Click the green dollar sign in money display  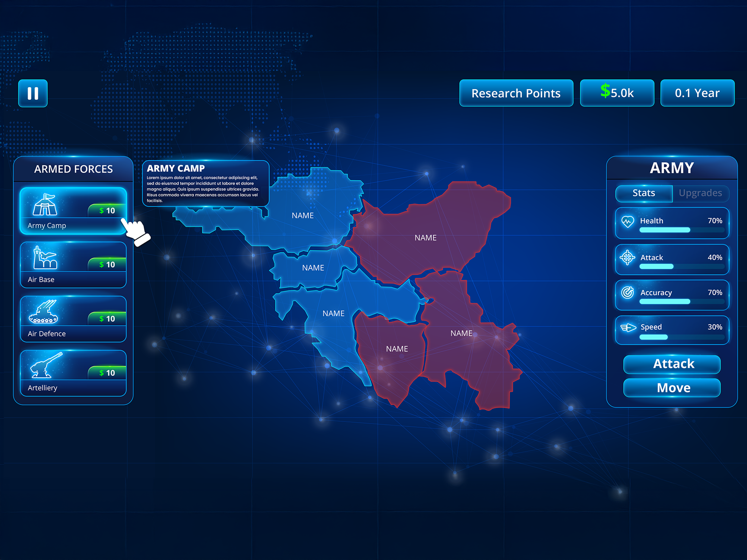pyautogui.click(x=605, y=91)
